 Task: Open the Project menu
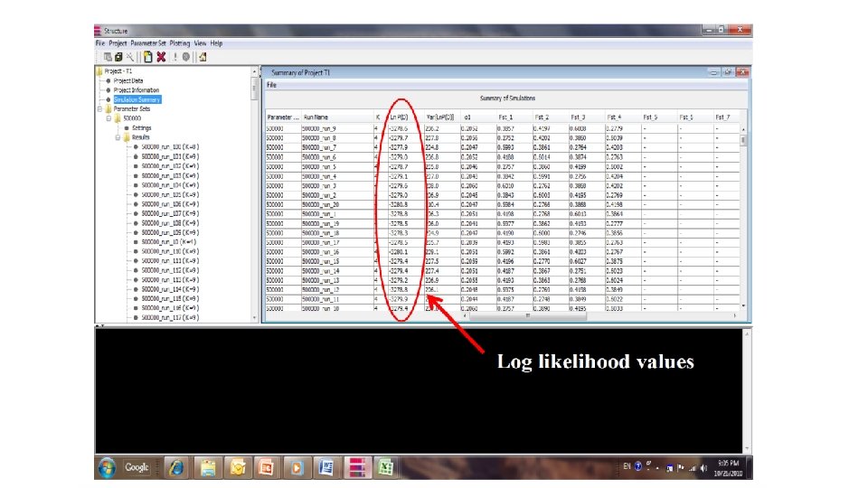[118, 43]
